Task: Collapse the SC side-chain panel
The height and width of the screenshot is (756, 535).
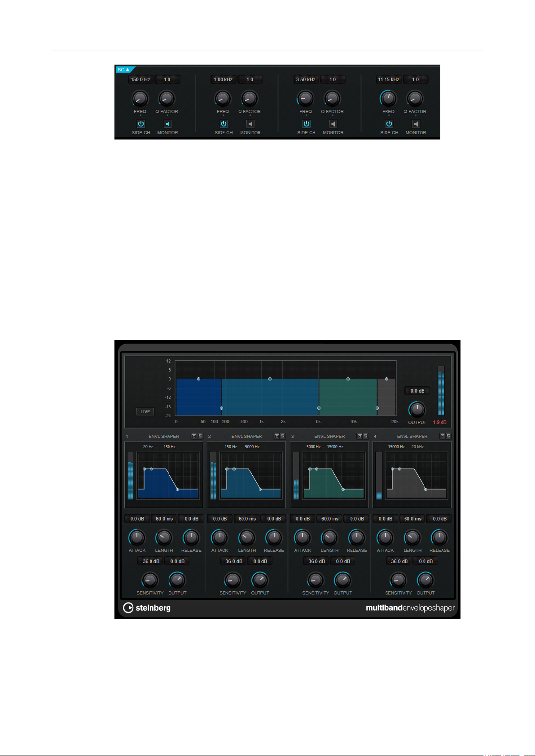Action: click(x=123, y=70)
